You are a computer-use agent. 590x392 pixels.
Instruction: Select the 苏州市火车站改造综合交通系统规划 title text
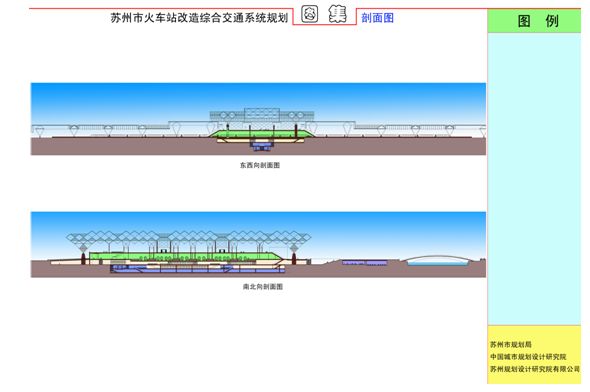click(x=199, y=18)
